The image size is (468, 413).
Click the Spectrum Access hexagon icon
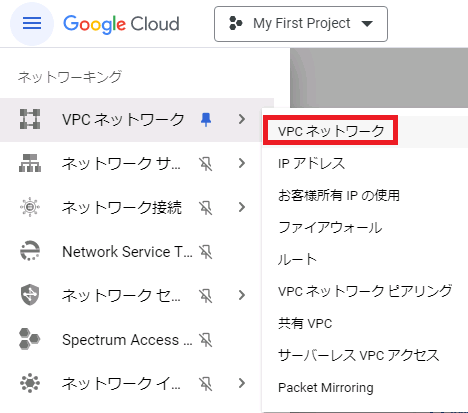(30, 339)
